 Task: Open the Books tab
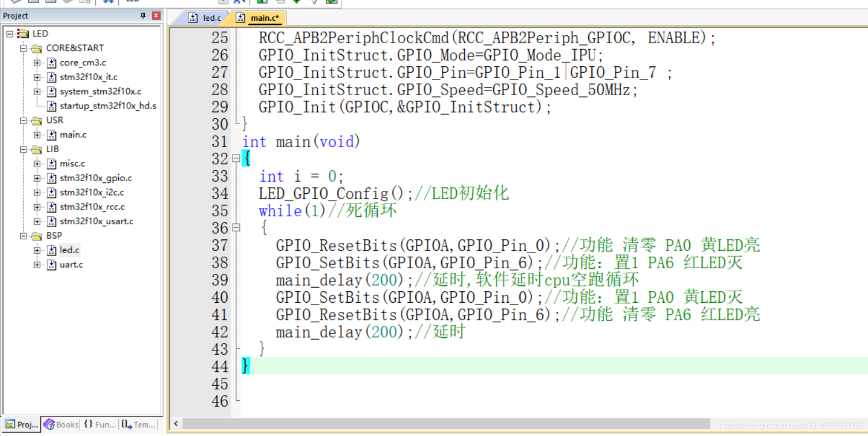[x=61, y=424]
